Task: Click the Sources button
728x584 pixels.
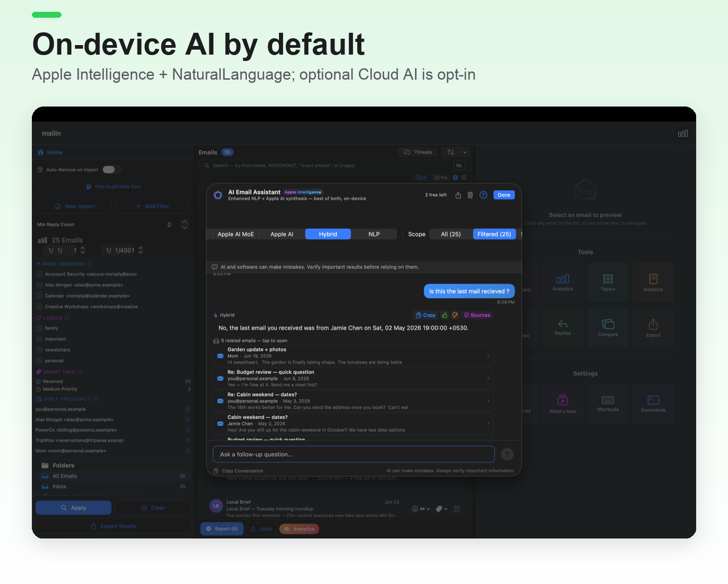Action: tap(477, 315)
